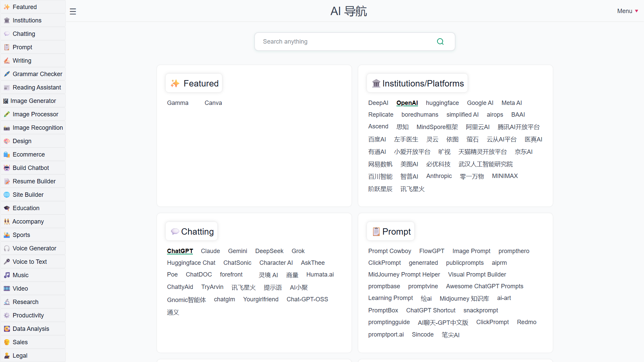Click the Music note icon in sidebar

point(6,275)
